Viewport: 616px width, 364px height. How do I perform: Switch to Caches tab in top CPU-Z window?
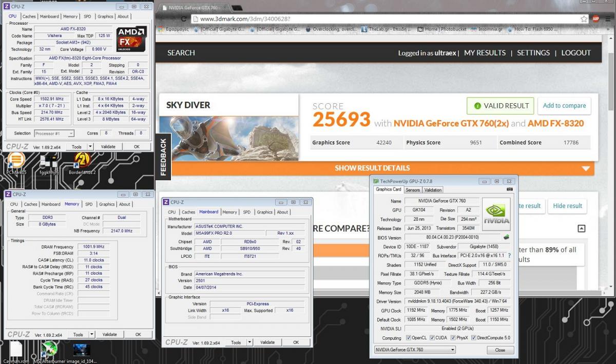click(x=29, y=16)
